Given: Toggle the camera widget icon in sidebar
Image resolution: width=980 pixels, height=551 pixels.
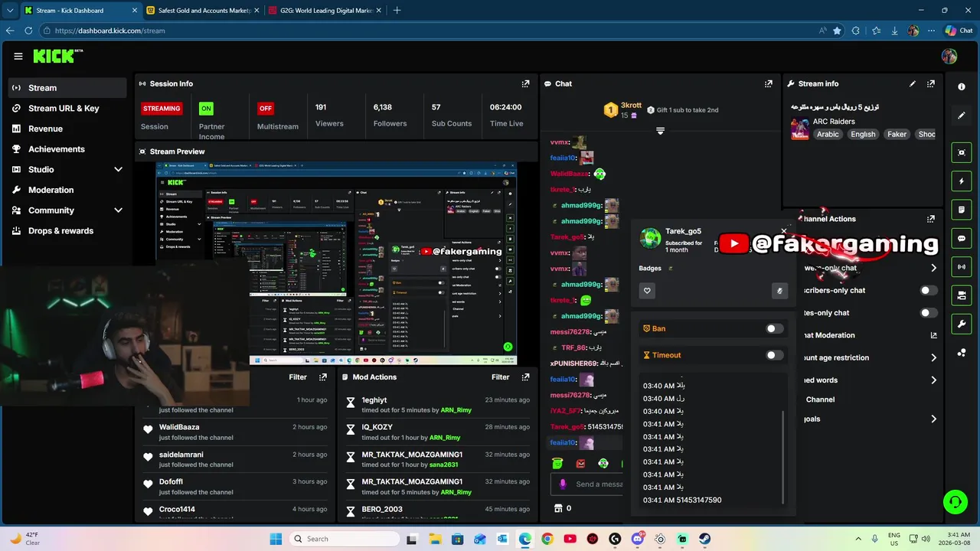Looking at the screenshot, I should [x=962, y=295].
